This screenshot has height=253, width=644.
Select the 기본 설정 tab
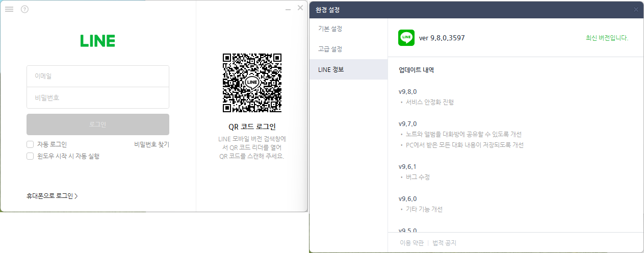click(349, 29)
